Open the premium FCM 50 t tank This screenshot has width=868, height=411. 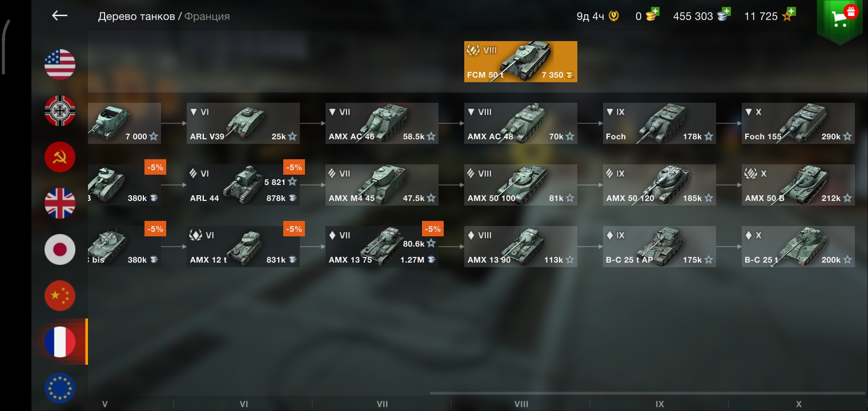coord(521,62)
